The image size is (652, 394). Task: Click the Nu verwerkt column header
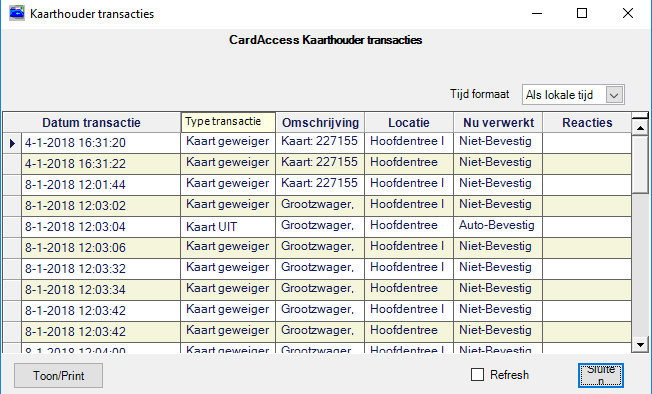tap(498, 123)
